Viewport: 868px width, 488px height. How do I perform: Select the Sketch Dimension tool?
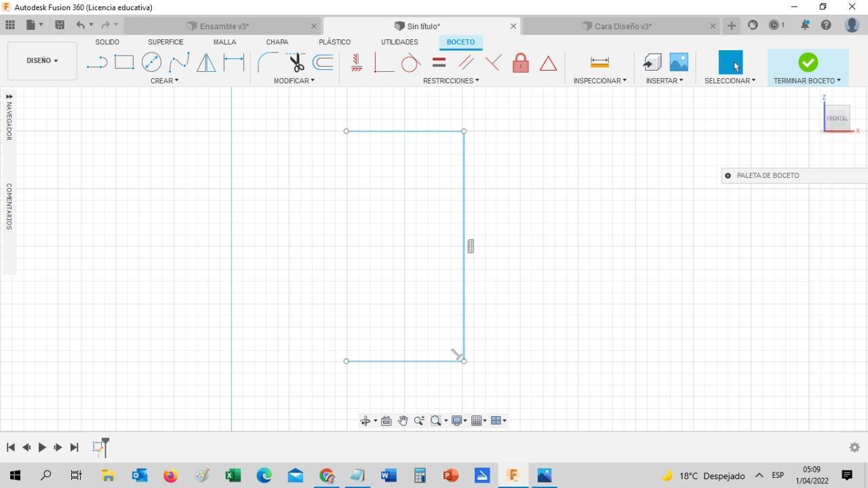click(234, 62)
